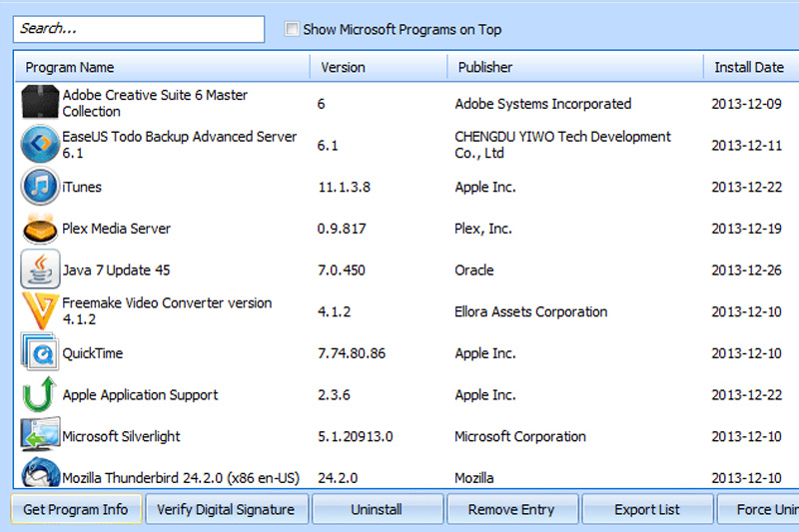Click the Mozilla Thunderbird icon
The height and width of the screenshot is (532, 799).
(40, 473)
